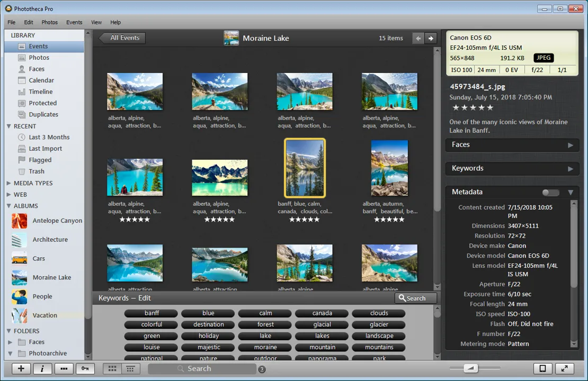Adjust the thumbnail size slider

pos(471,369)
